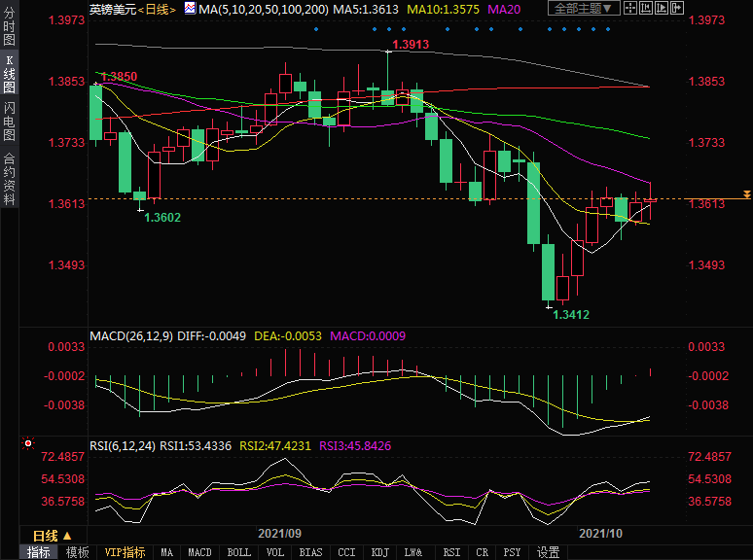753x560 pixels.
Task: Switch to the 分时图 time-sharing chart
Action: coord(10,27)
